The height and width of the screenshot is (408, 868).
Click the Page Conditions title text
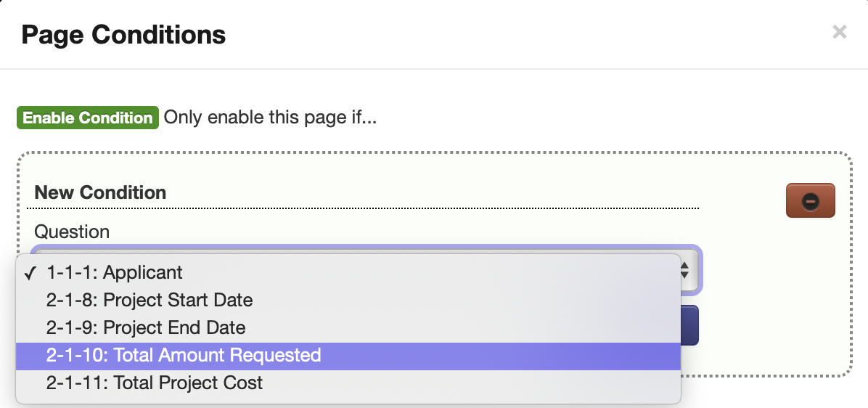click(123, 34)
